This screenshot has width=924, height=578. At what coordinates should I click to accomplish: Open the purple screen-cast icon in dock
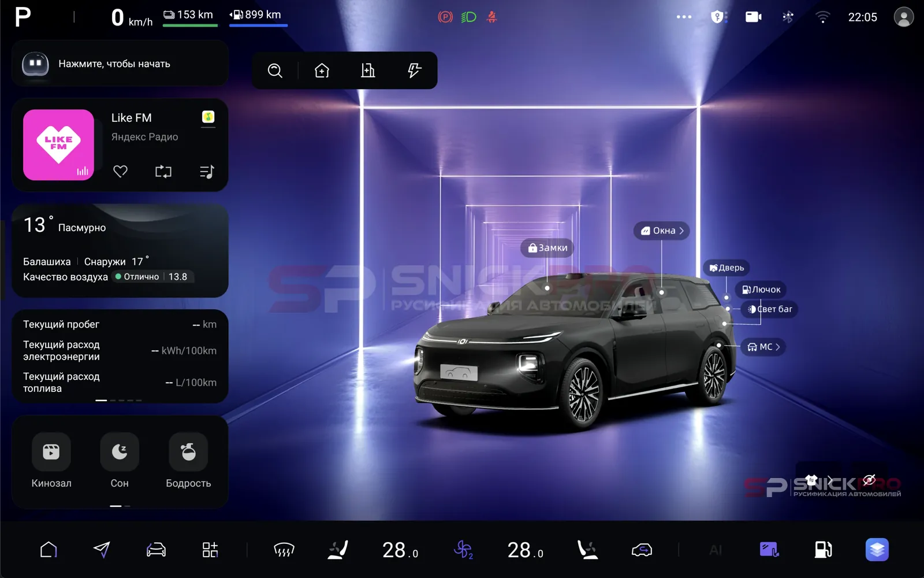[x=769, y=550]
